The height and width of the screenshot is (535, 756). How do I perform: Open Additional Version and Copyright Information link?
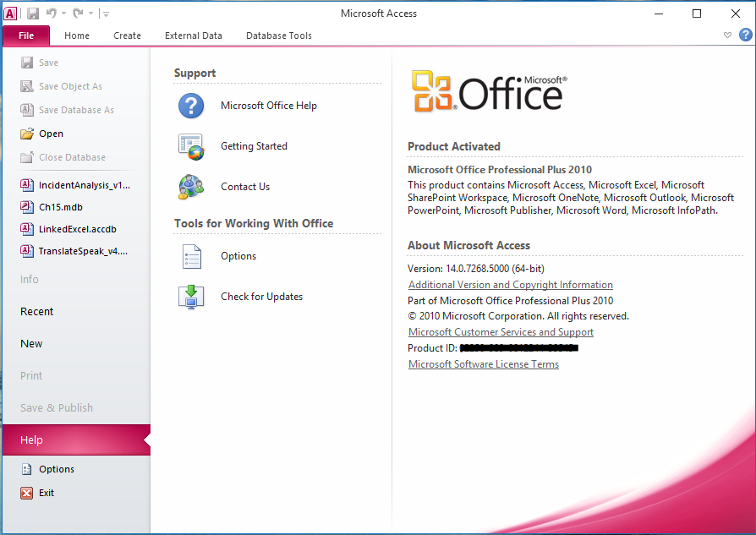[511, 285]
